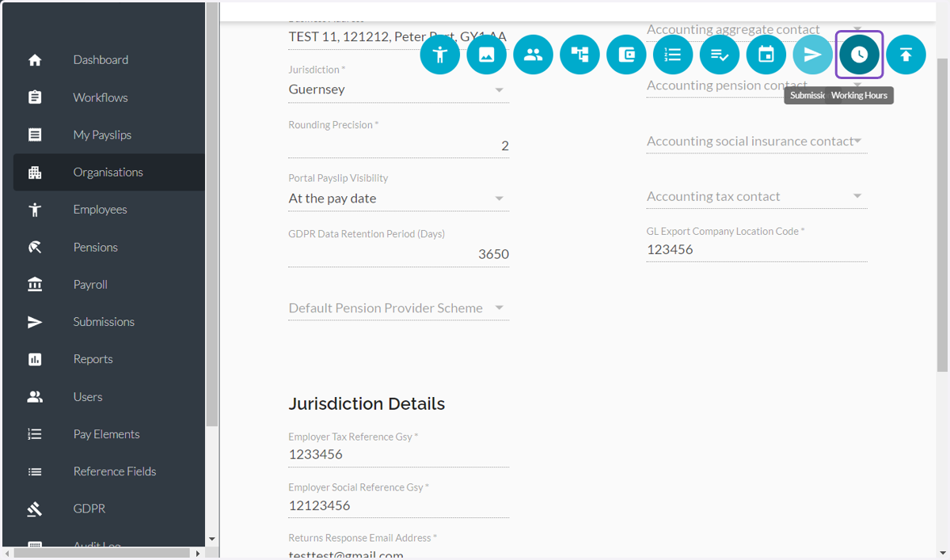
Task: Click the GDPR gavel icon
Action: [x=35, y=509]
